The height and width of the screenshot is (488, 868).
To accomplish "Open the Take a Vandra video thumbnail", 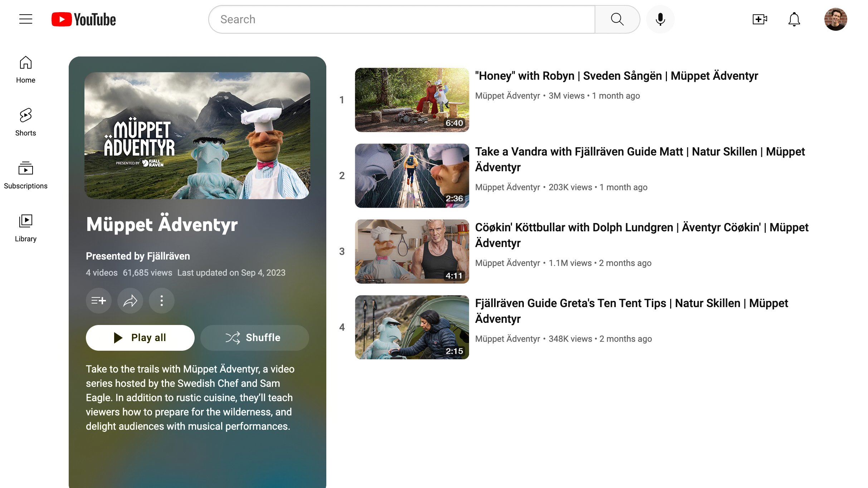I will click(x=412, y=176).
